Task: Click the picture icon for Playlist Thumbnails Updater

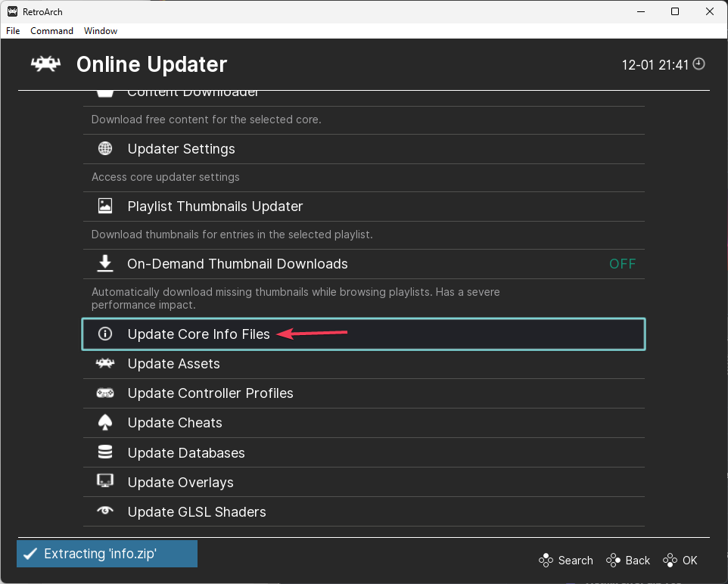Action: [x=105, y=206]
